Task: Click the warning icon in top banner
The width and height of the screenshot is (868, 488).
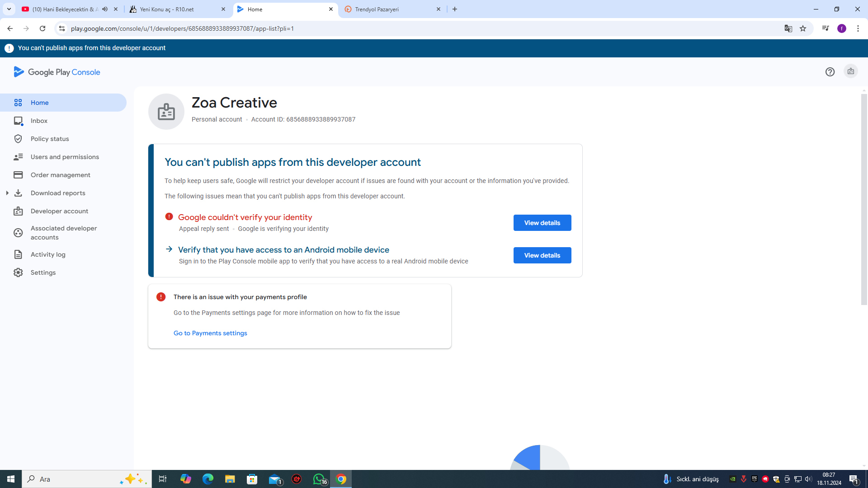Action: (9, 48)
